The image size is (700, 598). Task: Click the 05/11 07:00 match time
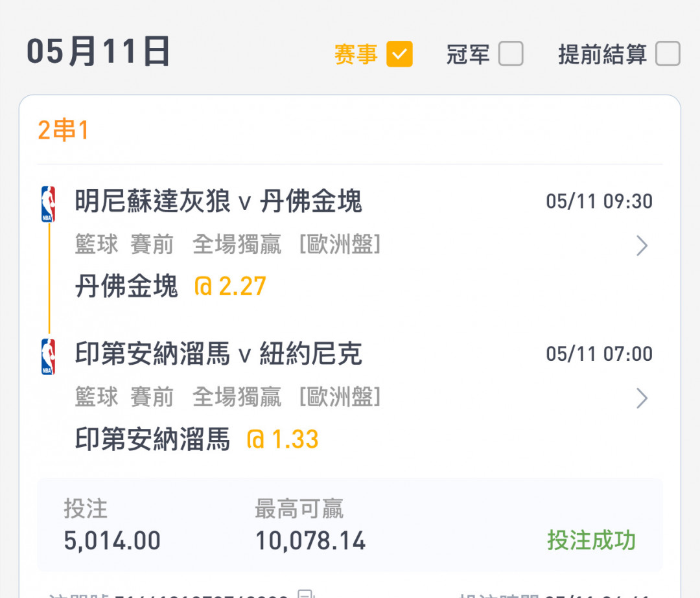click(x=599, y=354)
